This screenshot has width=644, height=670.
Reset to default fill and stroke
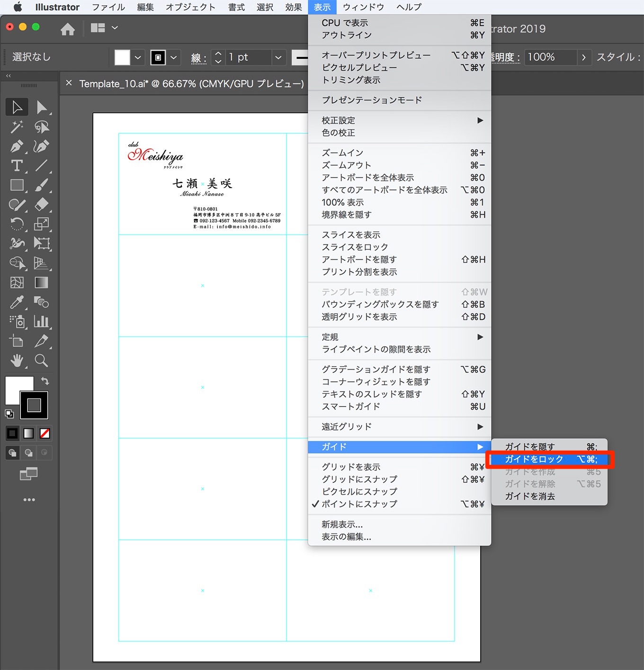(x=9, y=414)
